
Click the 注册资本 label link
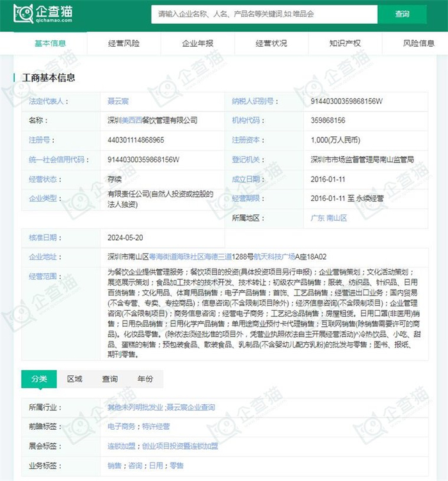[x=246, y=140]
